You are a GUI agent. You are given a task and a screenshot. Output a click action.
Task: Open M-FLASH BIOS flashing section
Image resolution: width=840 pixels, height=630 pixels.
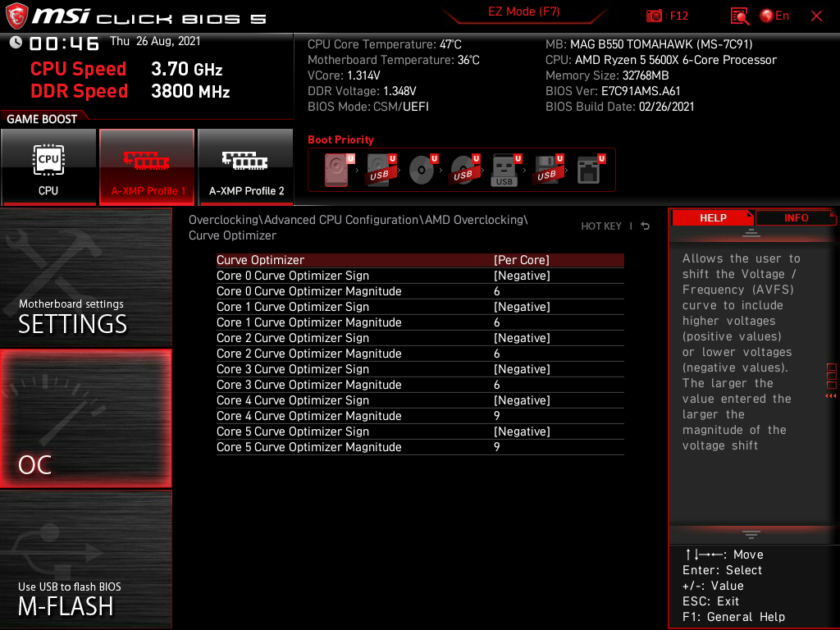coord(85,559)
